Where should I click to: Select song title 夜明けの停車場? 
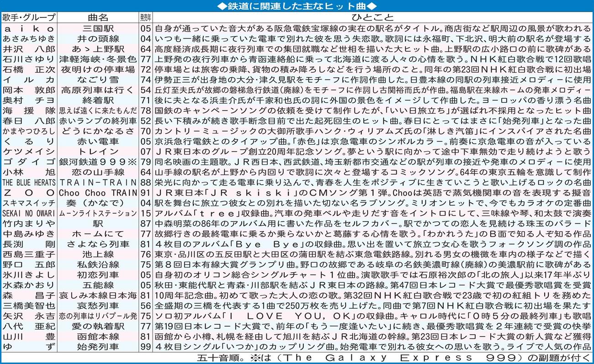point(98,69)
